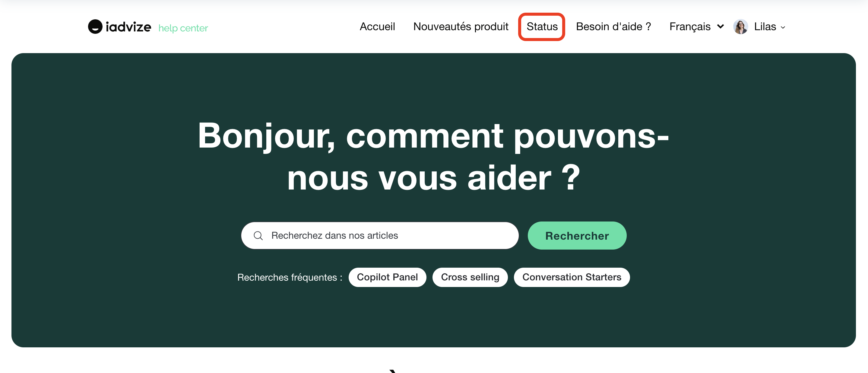Click the Lilas username text
This screenshot has width=868, height=373.
[765, 27]
